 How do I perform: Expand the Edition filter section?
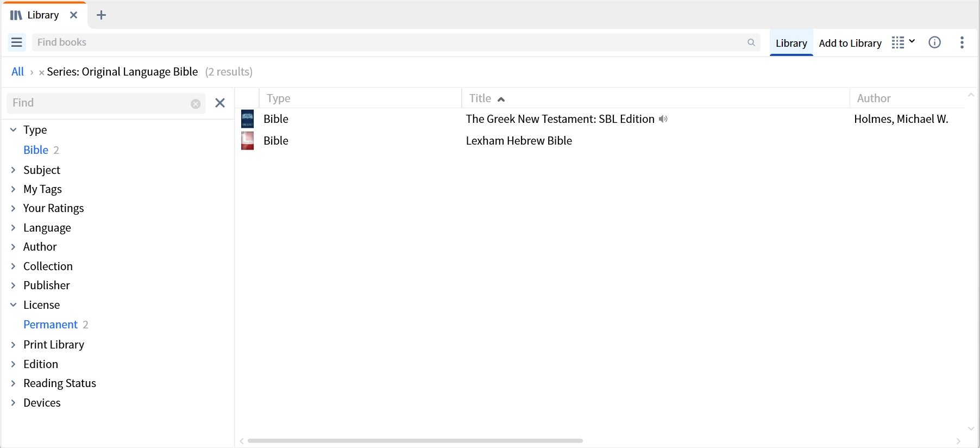14,364
